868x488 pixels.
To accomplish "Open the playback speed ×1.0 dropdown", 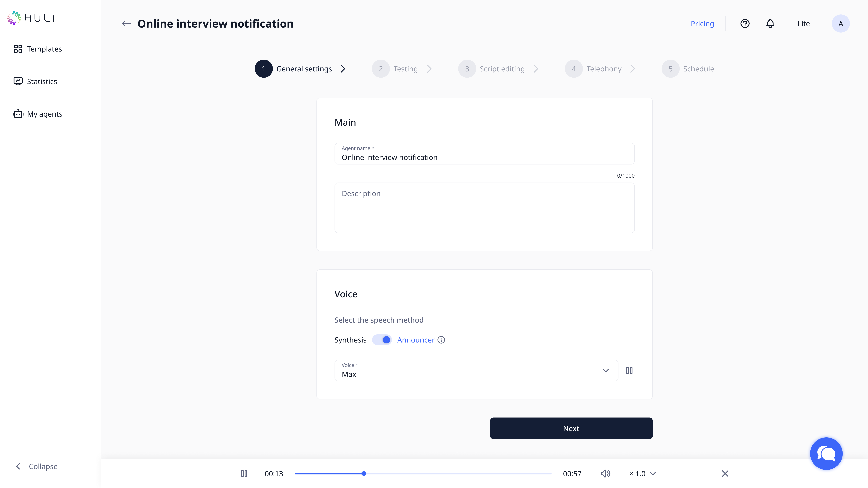I will pyautogui.click(x=642, y=474).
